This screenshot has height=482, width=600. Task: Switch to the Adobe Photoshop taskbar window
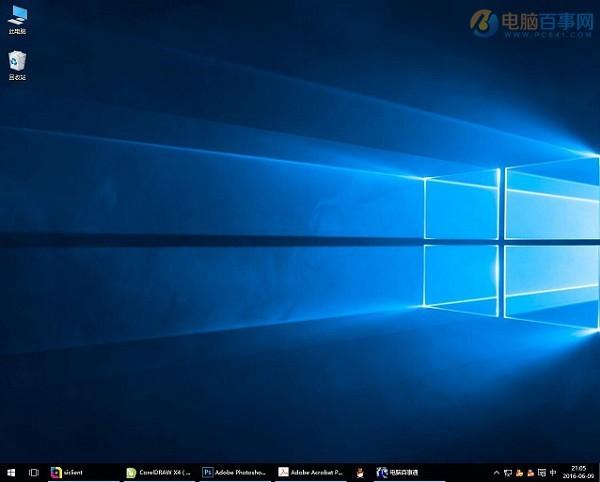(x=235, y=472)
